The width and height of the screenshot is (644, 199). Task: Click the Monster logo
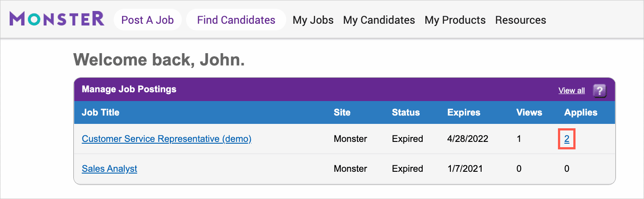click(x=57, y=19)
